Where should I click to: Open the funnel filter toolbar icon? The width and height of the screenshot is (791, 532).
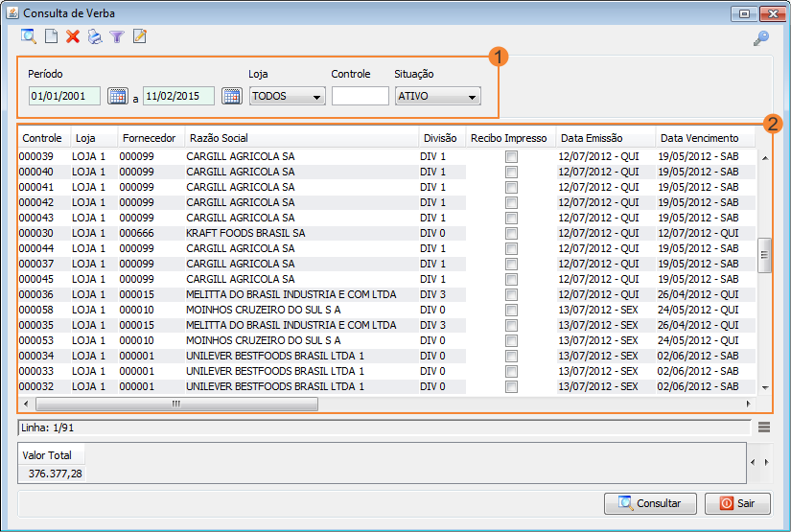(x=117, y=36)
